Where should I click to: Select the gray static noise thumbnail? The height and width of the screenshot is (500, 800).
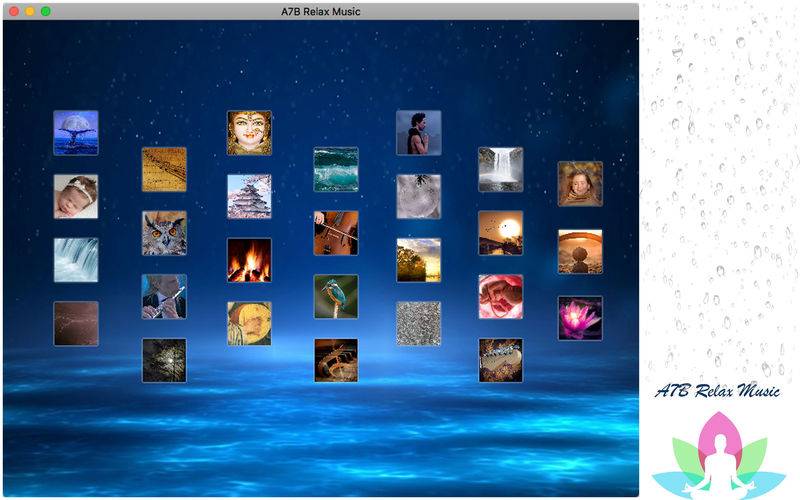pos(419,323)
